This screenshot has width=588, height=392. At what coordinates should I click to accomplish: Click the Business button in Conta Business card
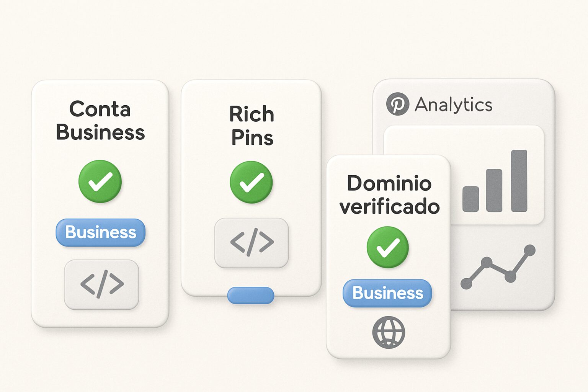[101, 232]
